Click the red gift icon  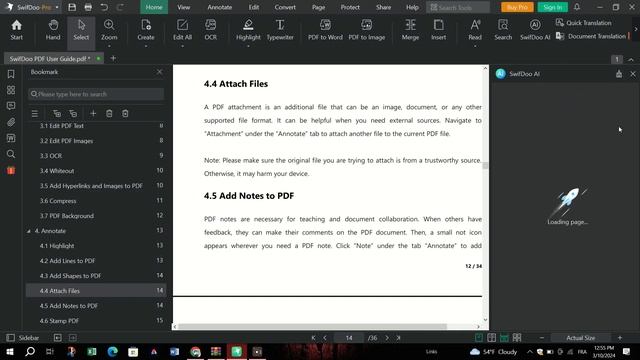(11, 170)
